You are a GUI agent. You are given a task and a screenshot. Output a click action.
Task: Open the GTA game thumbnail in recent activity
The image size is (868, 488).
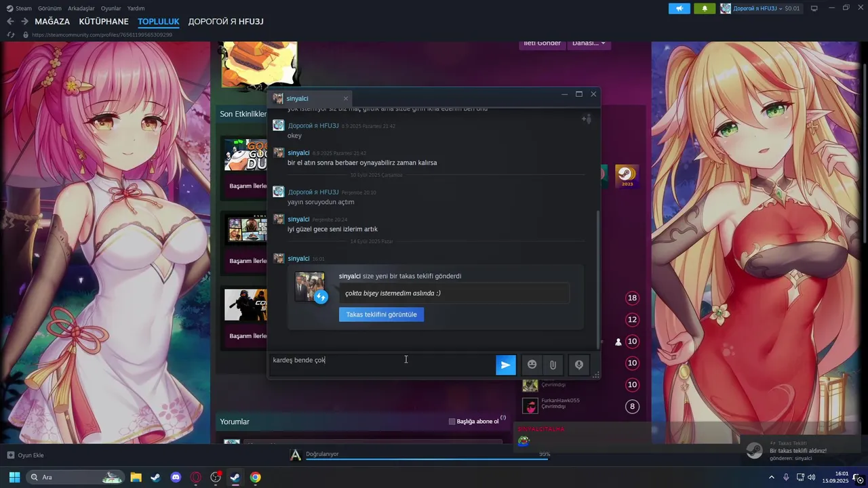coord(245,230)
